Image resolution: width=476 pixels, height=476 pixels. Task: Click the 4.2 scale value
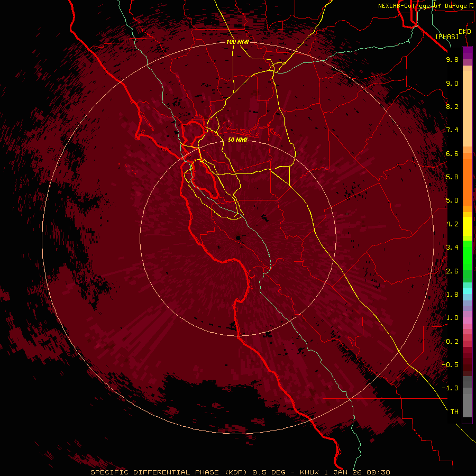pyautogui.click(x=452, y=224)
